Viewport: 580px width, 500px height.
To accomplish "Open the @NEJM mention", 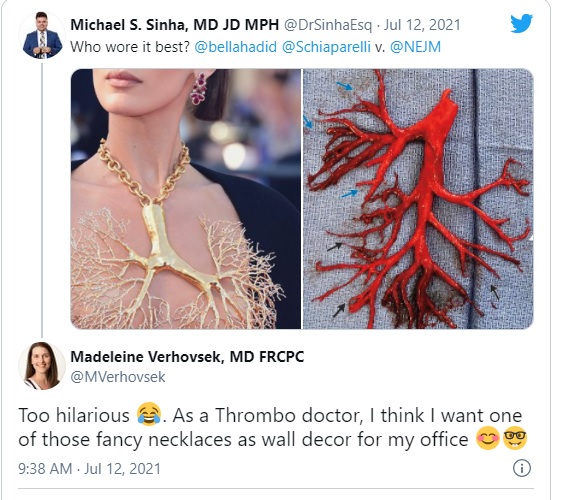I will click(415, 47).
